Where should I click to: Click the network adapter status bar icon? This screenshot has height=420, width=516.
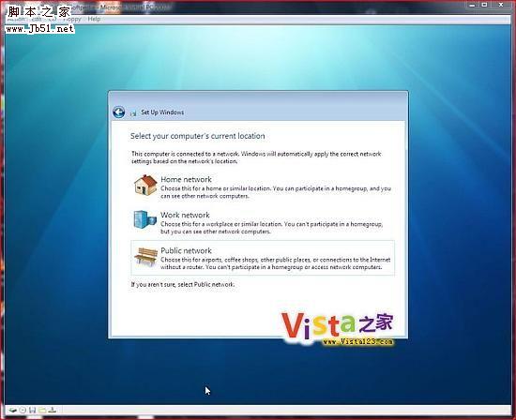pyautogui.click(x=53, y=410)
